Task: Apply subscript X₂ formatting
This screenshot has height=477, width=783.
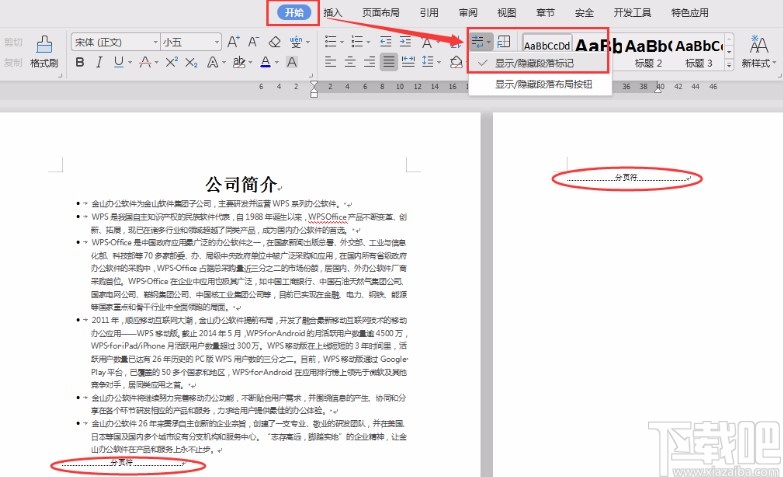Action: 191,62
